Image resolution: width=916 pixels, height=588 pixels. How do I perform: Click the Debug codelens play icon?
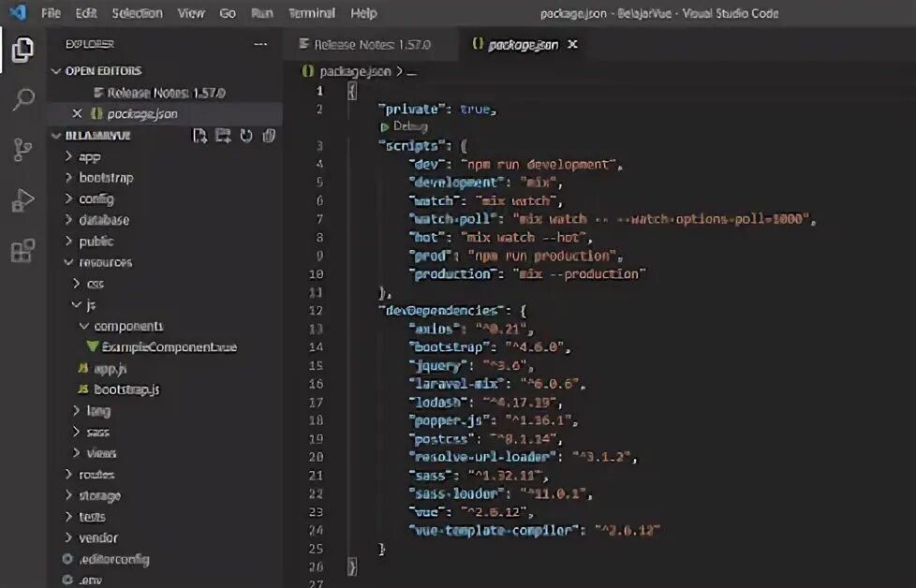pos(384,126)
